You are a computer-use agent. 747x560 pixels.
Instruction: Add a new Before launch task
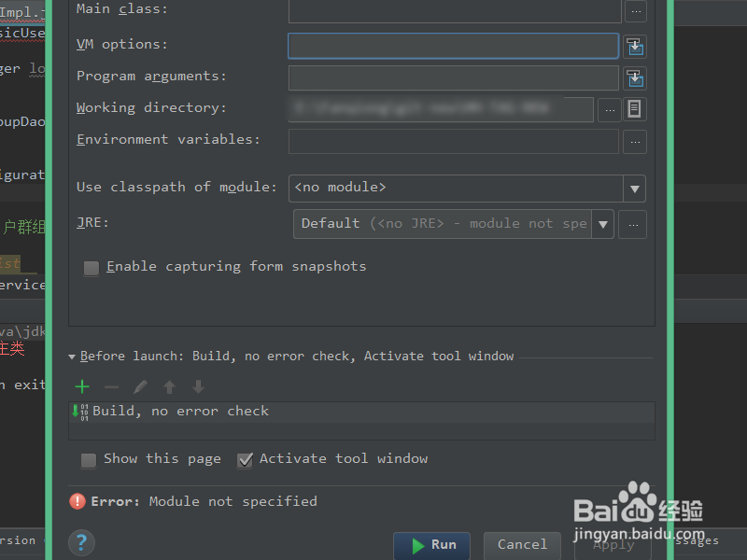(81, 385)
